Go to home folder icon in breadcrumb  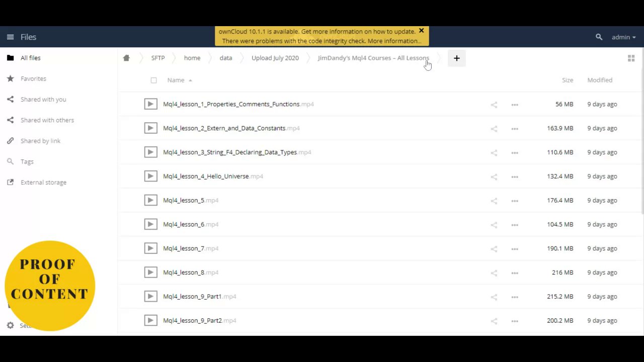(126, 58)
